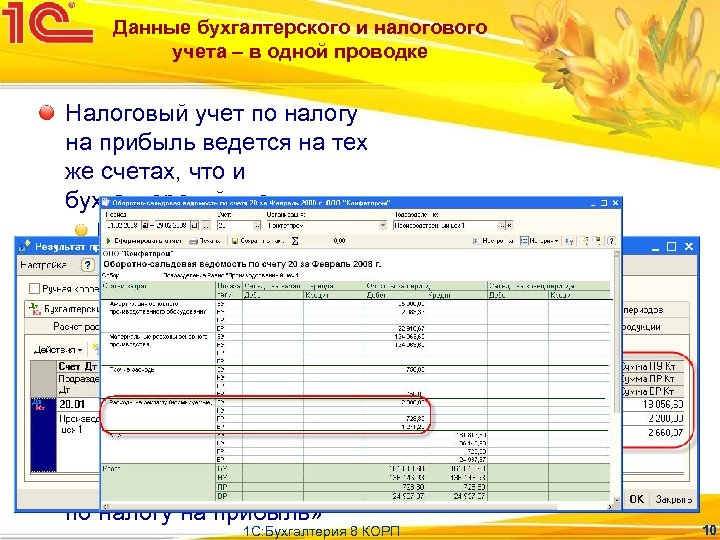Click the calendar icon after end date
Screen dimensions: 720x540
pyautogui.click(x=194, y=225)
